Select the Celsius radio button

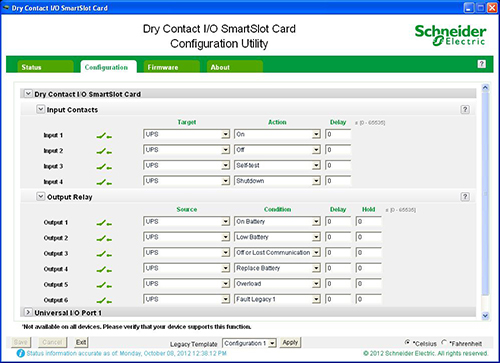407,342
